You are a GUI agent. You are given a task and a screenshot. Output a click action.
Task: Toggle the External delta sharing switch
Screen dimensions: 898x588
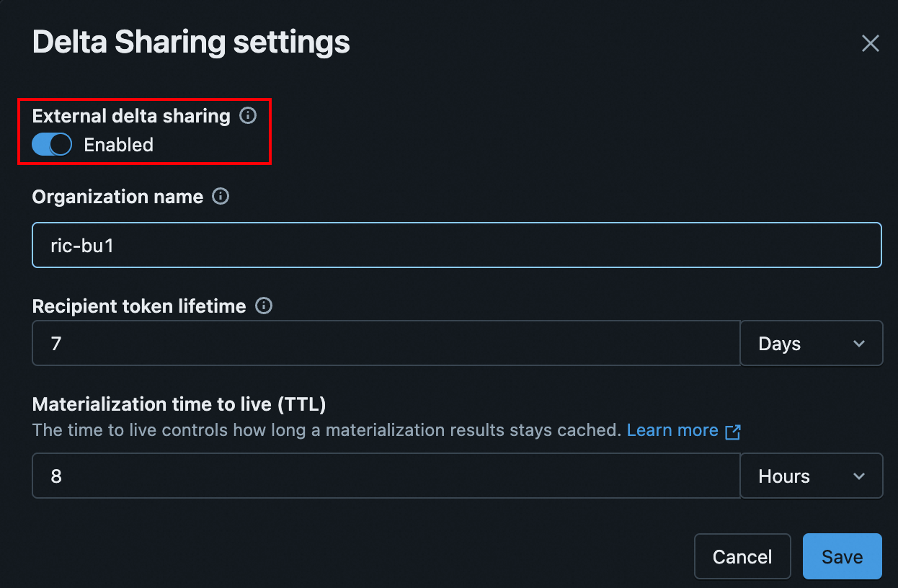point(52,145)
